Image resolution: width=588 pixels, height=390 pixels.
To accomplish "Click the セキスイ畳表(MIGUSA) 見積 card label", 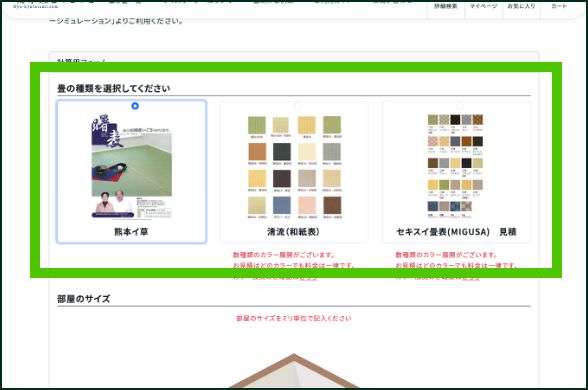I will point(456,232).
